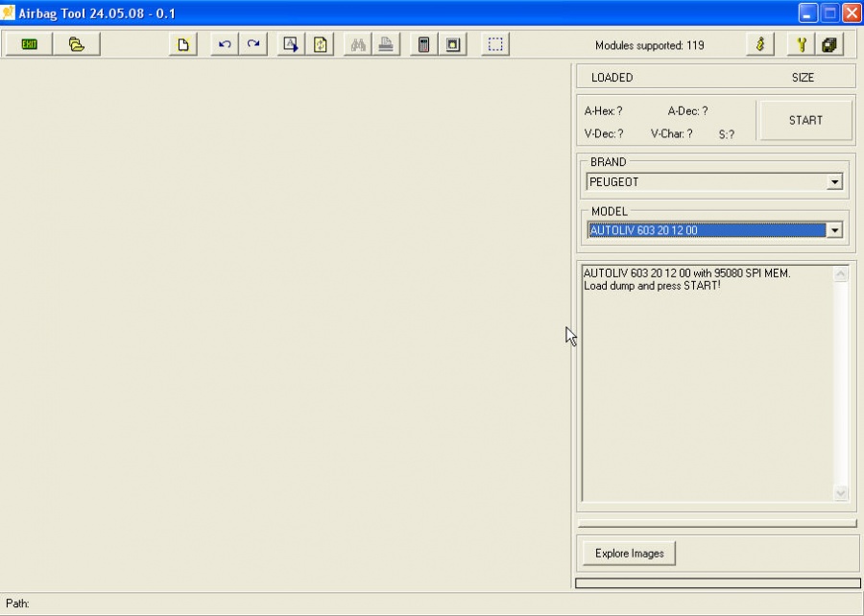864x616 pixels.
Task: Expand the MODEL dropdown arrow
Action: point(835,230)
